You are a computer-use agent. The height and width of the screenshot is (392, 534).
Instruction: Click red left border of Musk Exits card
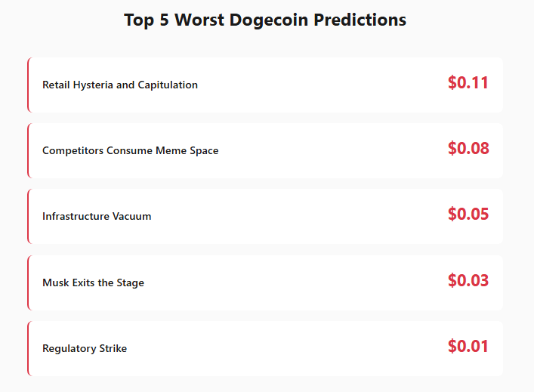point(29,282)
